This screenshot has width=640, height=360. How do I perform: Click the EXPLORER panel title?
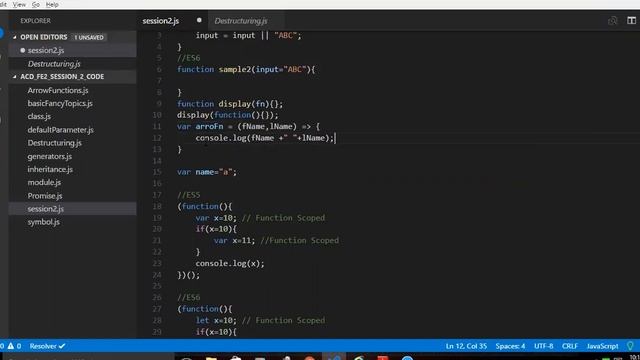click(36, 20)
